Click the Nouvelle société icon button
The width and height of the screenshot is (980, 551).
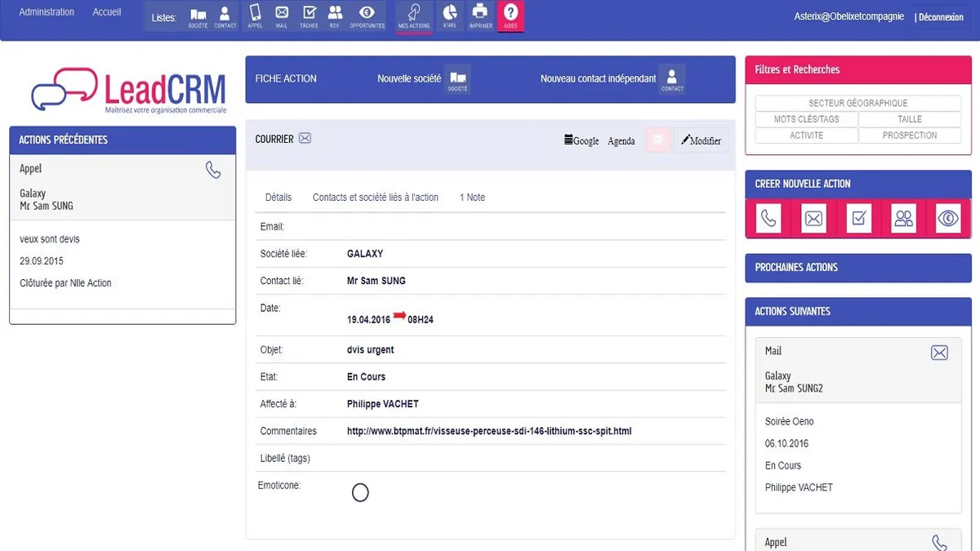(x=457, y=79)
